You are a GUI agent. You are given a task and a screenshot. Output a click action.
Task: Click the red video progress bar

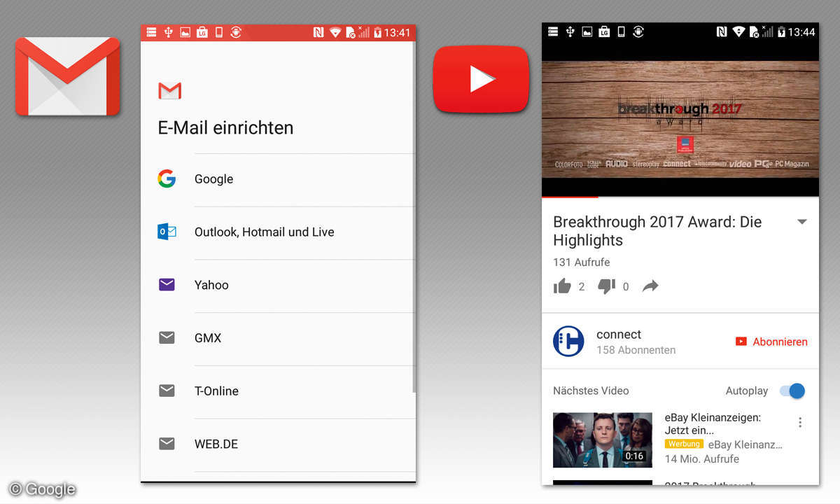click(570, 197)
